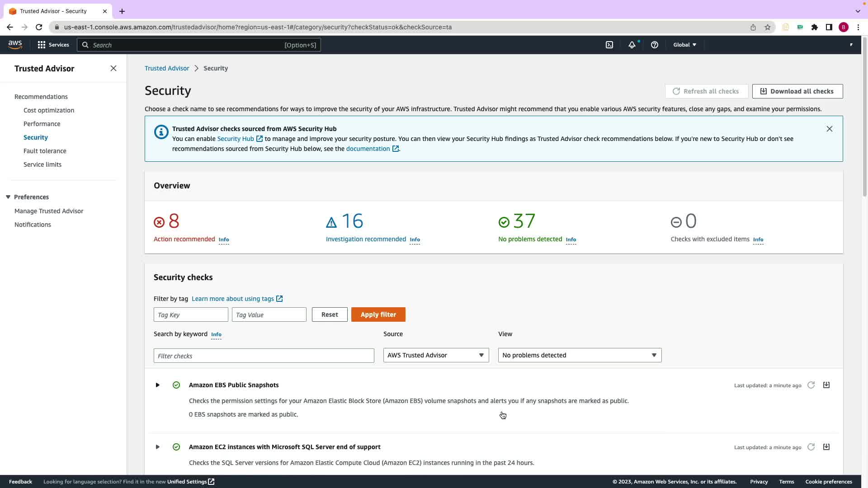
Task: Open the Source dropdown showing AWS Trusted Advisor
Action: [x=436, y=355]
